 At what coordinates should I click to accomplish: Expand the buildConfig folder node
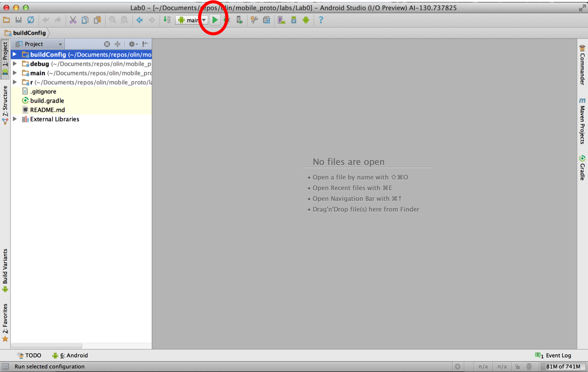pos(15,54)
